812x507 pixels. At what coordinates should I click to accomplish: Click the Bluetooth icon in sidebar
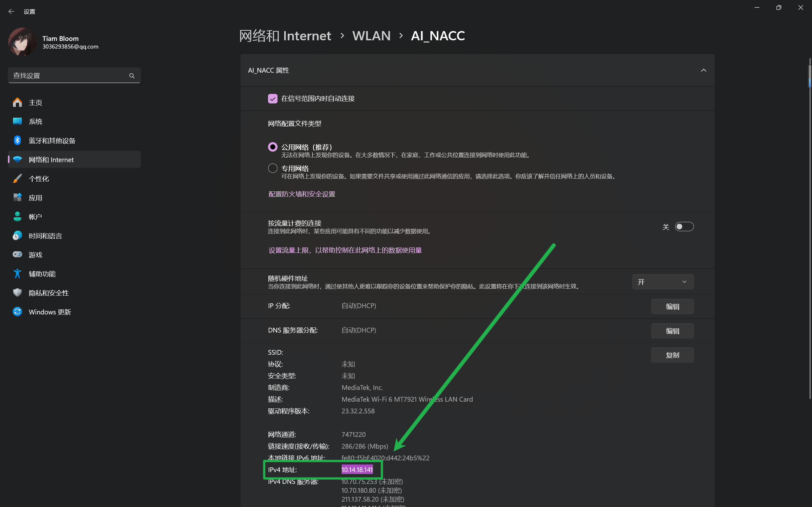17,141
